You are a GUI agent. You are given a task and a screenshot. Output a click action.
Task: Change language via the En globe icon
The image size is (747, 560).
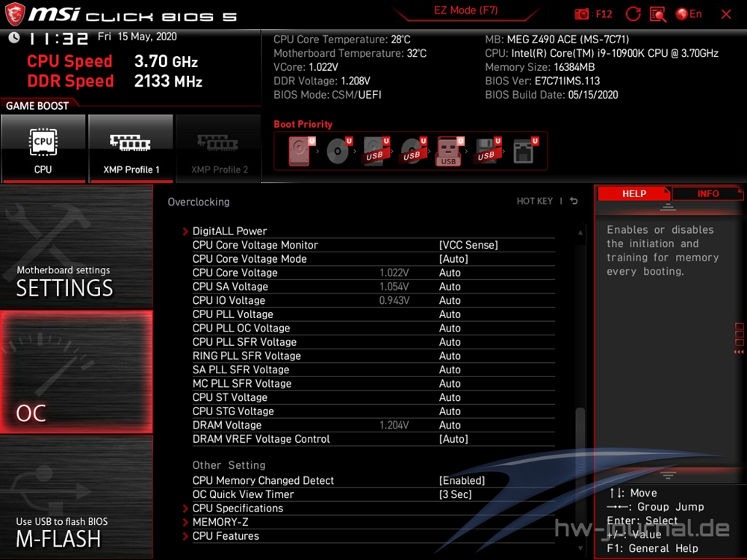[689, 14]
